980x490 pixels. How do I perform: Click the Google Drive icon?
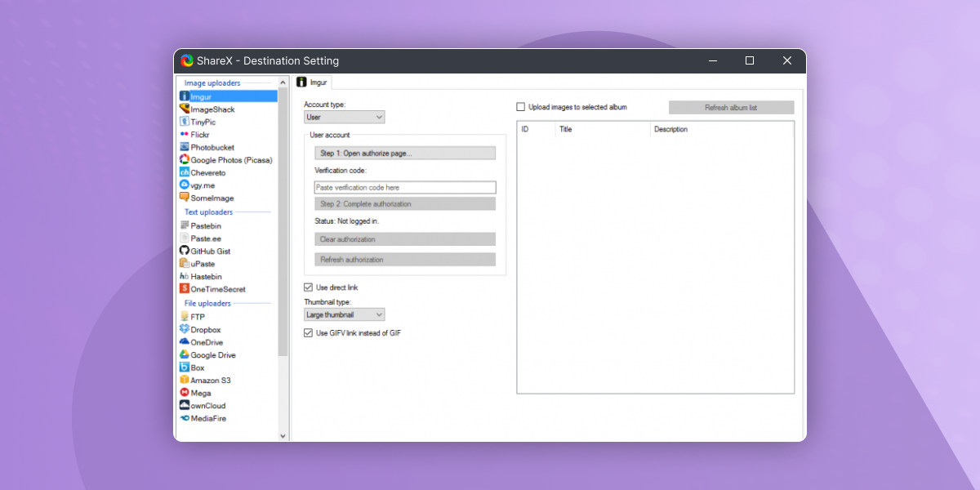tap(185, 355)
